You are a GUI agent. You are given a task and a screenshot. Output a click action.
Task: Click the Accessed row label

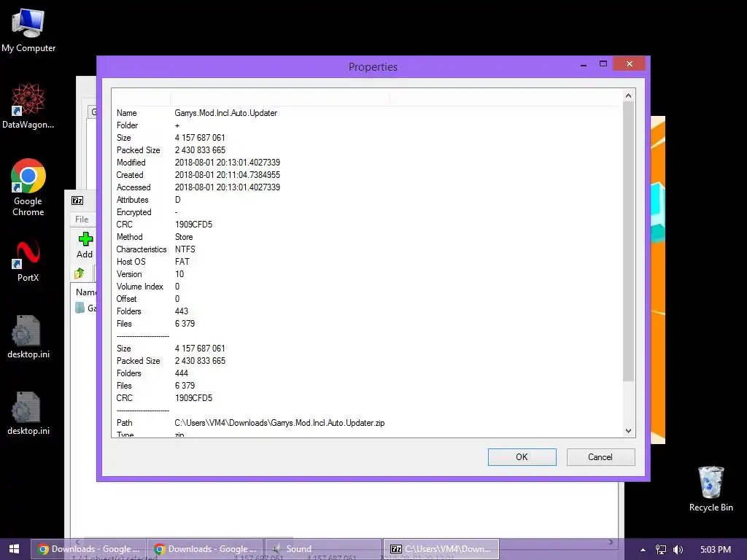[x=133, y=187]
